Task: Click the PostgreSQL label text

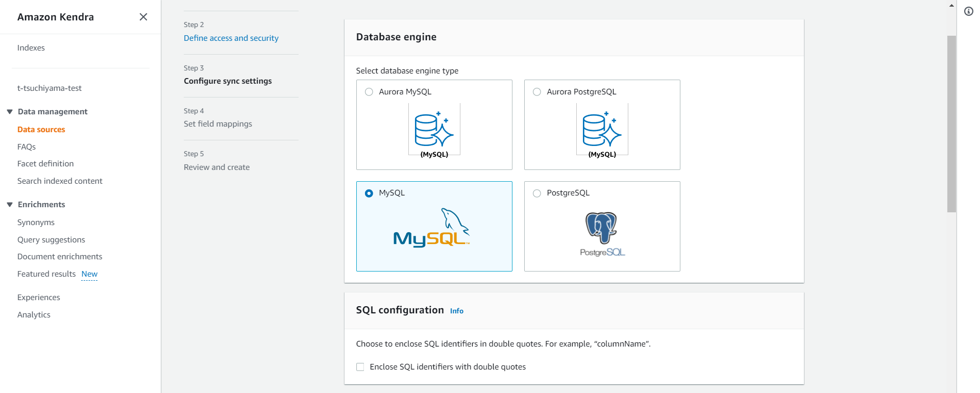Action: pyautogui.click(x=568, y=193)
